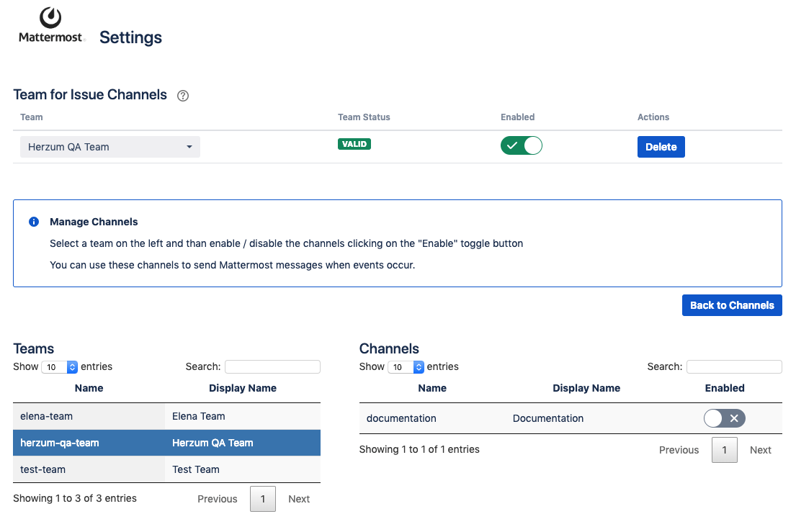This screenshot has height=532, width=796.
Task: Go to Next page in Teams table
Action: tap(299, 499)
